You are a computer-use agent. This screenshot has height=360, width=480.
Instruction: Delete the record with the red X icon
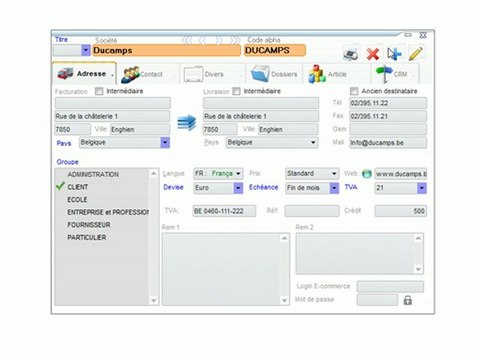[373, 54]
